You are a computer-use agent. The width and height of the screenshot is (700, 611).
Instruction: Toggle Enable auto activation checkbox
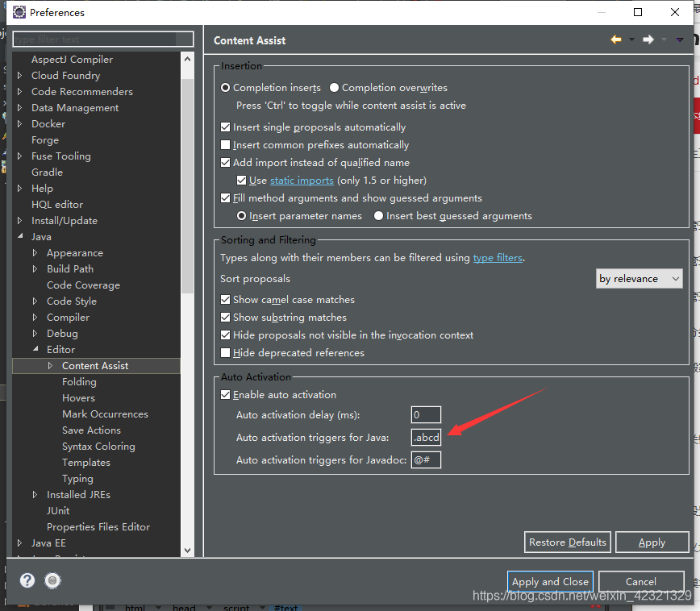(x=226, y=394)
